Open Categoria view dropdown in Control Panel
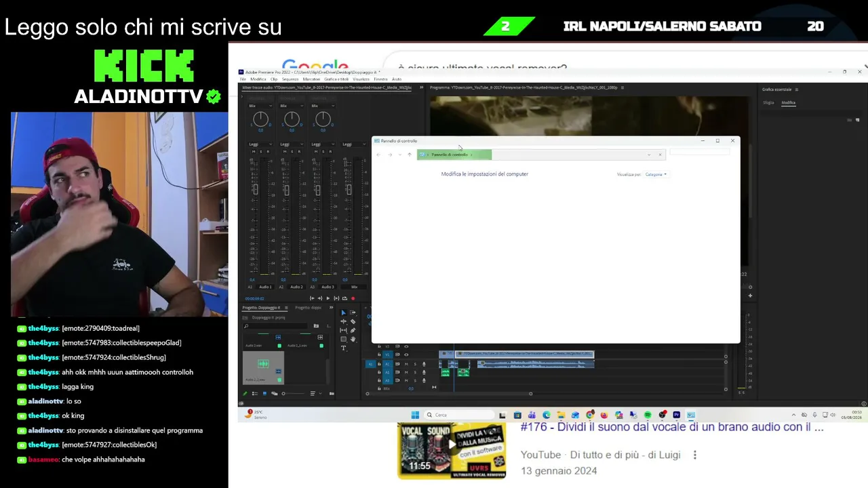Screen dimensions: 868x488 click(x=656, y=174)
